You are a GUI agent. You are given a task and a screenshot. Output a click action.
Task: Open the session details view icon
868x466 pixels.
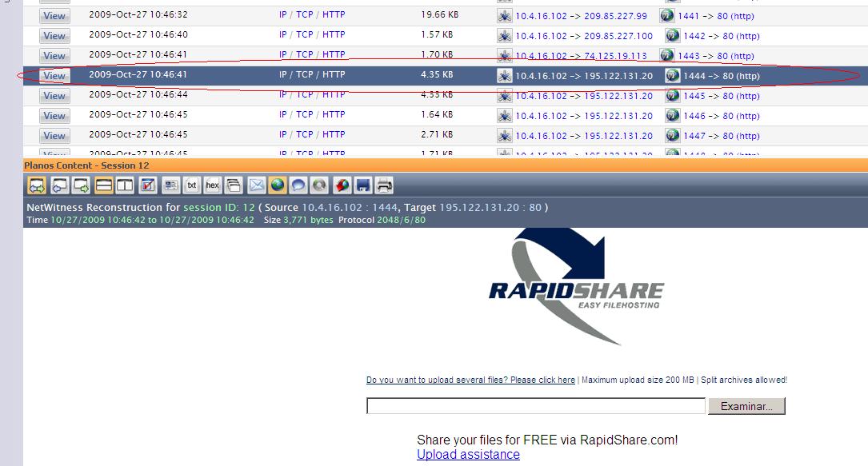pyautogui.click(x=171, y=185)
